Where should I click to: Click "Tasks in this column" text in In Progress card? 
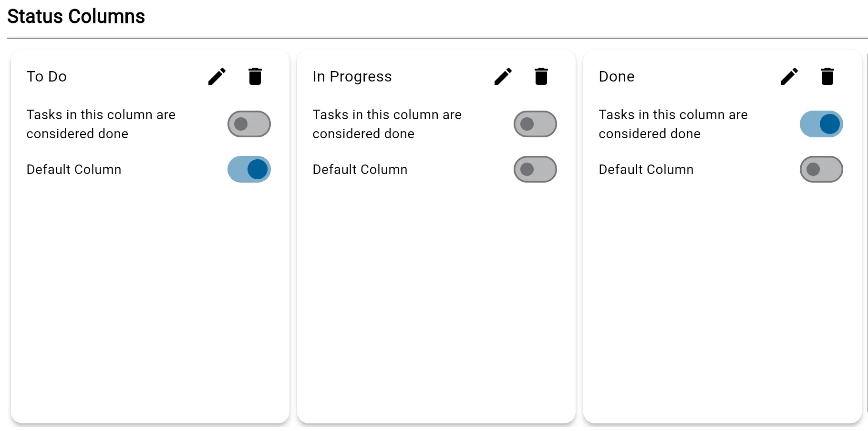(387, 115)
